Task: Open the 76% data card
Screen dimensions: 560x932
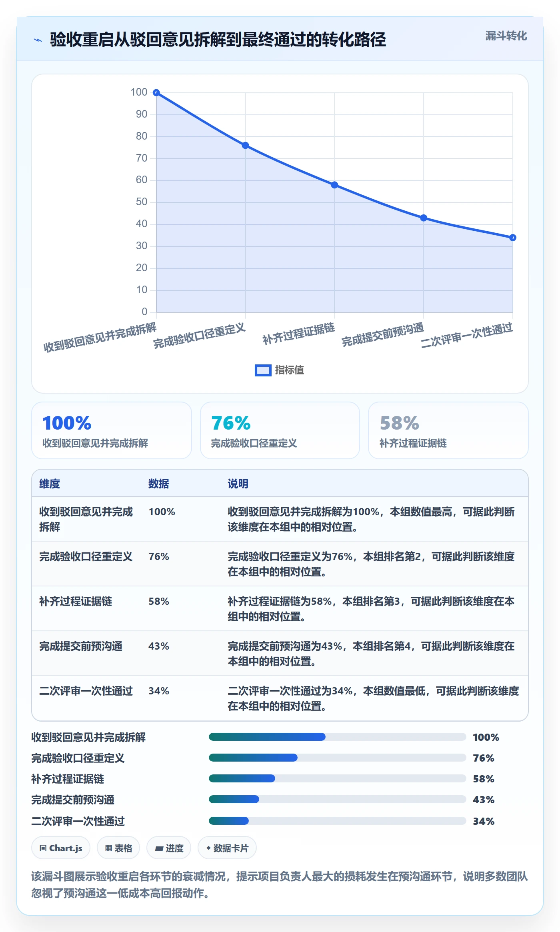Action: click(x=280, y=430)
